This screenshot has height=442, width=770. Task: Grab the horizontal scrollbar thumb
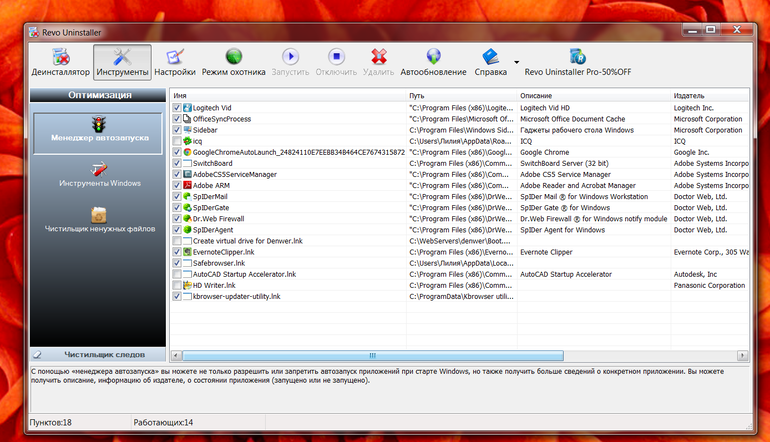tap(373, 355)
